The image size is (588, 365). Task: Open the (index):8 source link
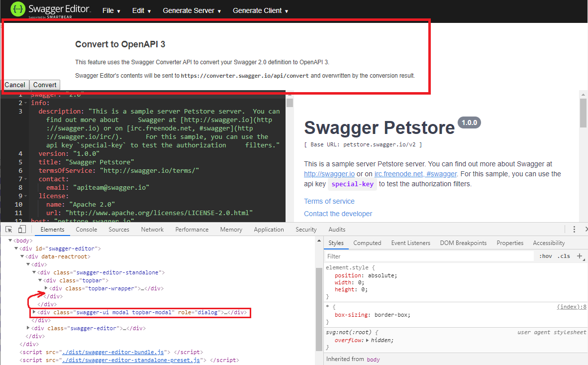(x=572, y=307)
